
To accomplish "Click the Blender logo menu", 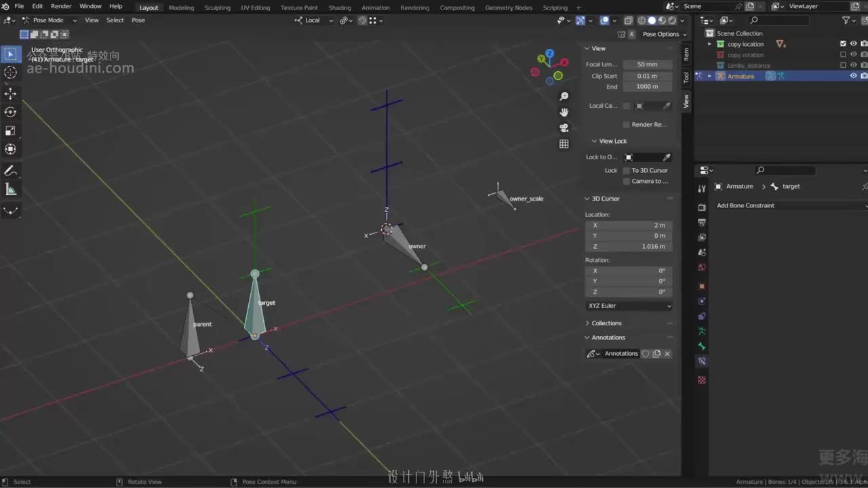I will click(5, 7).
